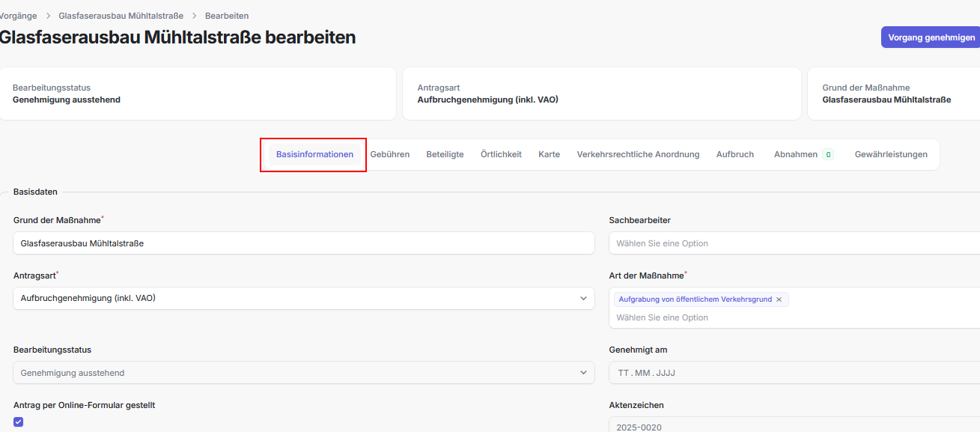Viewport: 980px width, 432px height.
Task: Navigate to 'Glasfaserausbau Mühltalstraße' breadcrumb link
Action: coord(121,16)
